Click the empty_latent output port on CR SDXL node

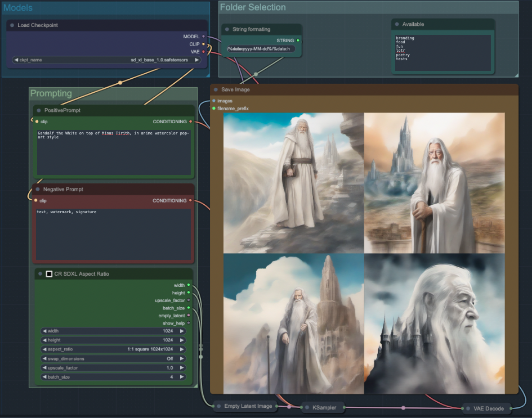189,316
